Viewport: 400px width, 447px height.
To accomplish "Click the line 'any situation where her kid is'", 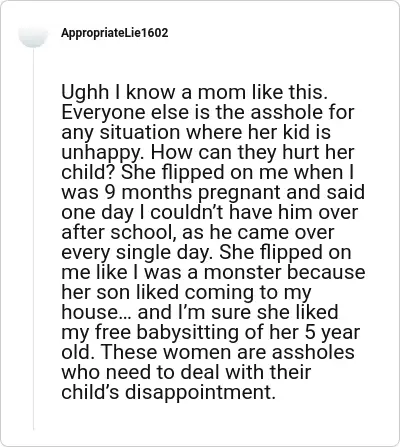I will (x=196, y=132).
